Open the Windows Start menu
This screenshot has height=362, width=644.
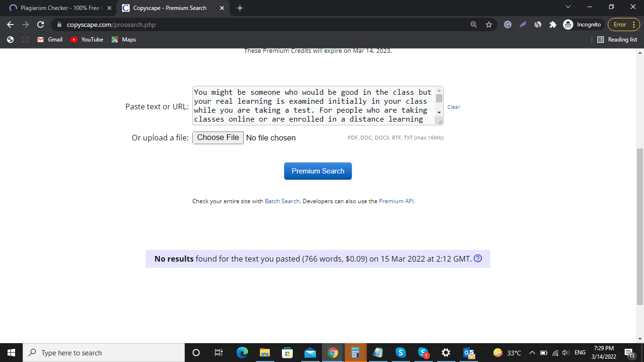(11, 353)
